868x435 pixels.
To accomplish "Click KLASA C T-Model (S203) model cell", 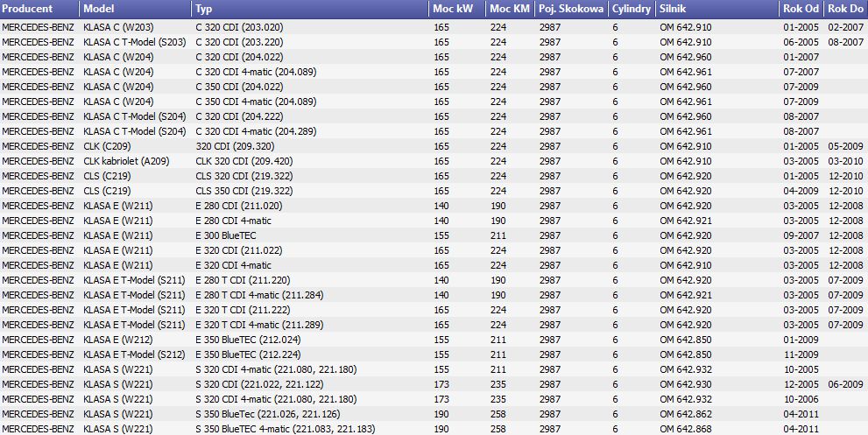I will (x=135, y=42).
